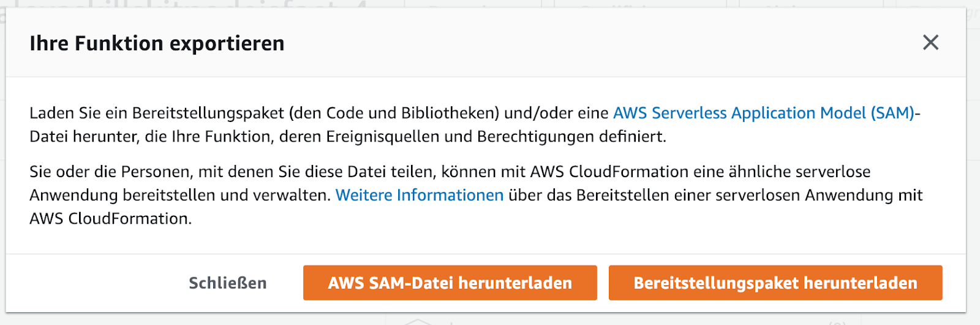980x325 pixels.
Task: Open the AWS Serverless Application Model (SAM) link
Action: click(763, 113)
